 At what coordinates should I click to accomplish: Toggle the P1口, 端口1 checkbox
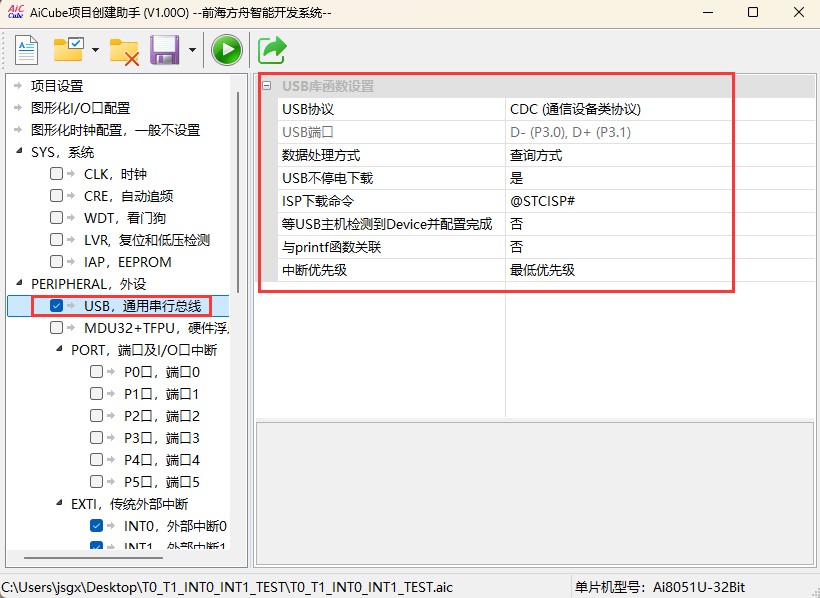click(96, 393)
